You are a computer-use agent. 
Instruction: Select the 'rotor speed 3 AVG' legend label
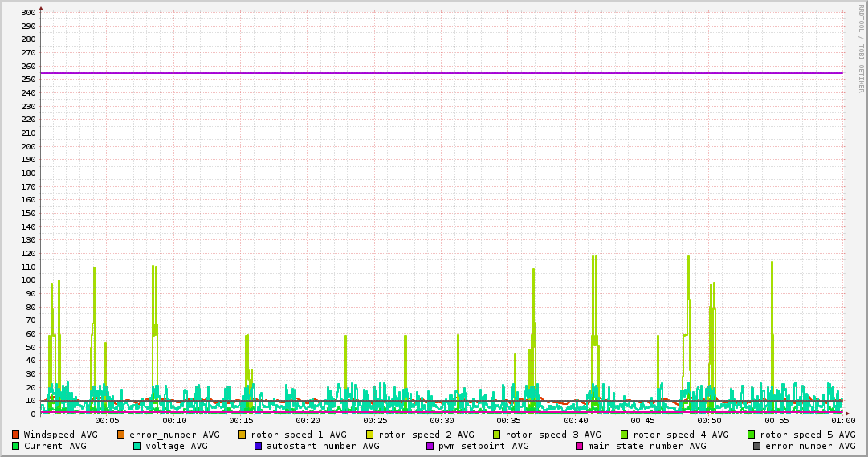point(553,435)
